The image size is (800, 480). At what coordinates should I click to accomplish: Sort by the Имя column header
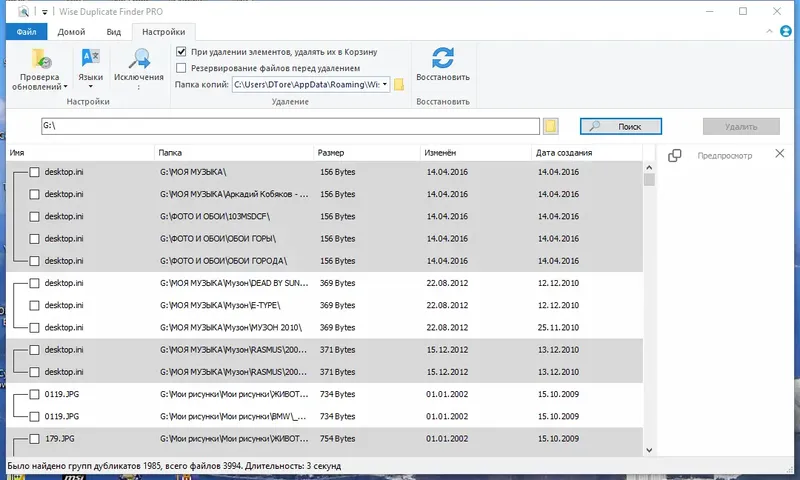click(80, 153)
